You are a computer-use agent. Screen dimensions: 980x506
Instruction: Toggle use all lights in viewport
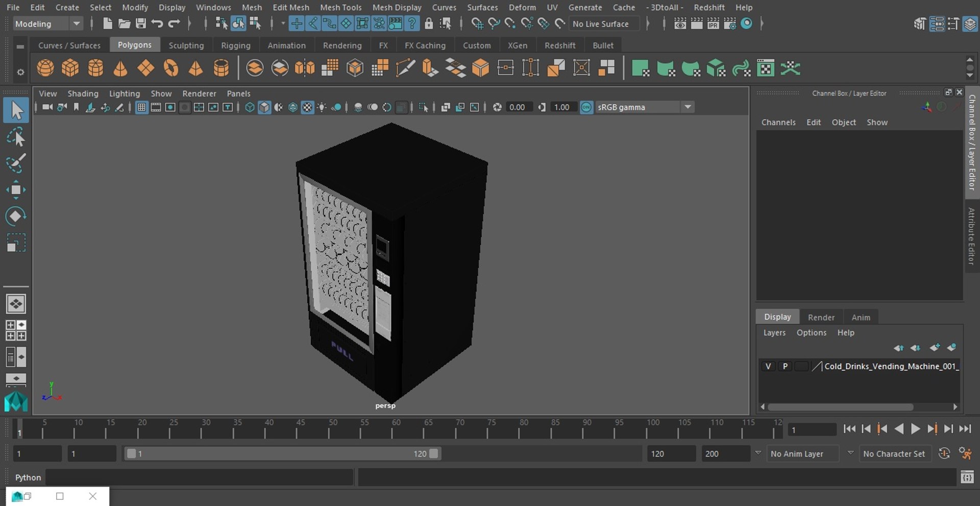click(x=322, y=107)
